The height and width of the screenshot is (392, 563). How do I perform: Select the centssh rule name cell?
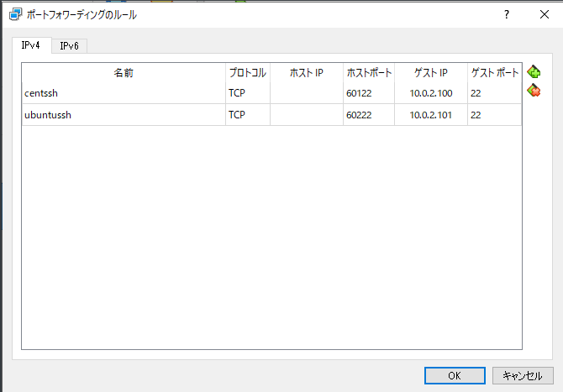pos(124,93)
